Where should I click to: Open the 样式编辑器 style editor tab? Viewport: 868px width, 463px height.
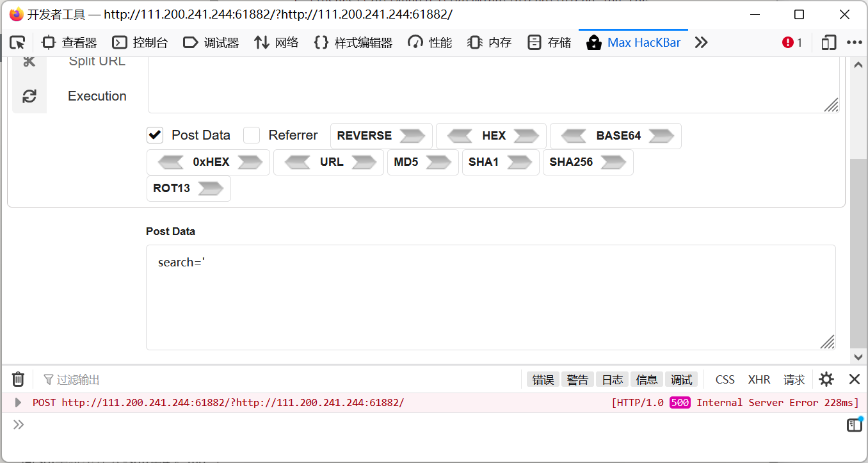pos(353,43)
